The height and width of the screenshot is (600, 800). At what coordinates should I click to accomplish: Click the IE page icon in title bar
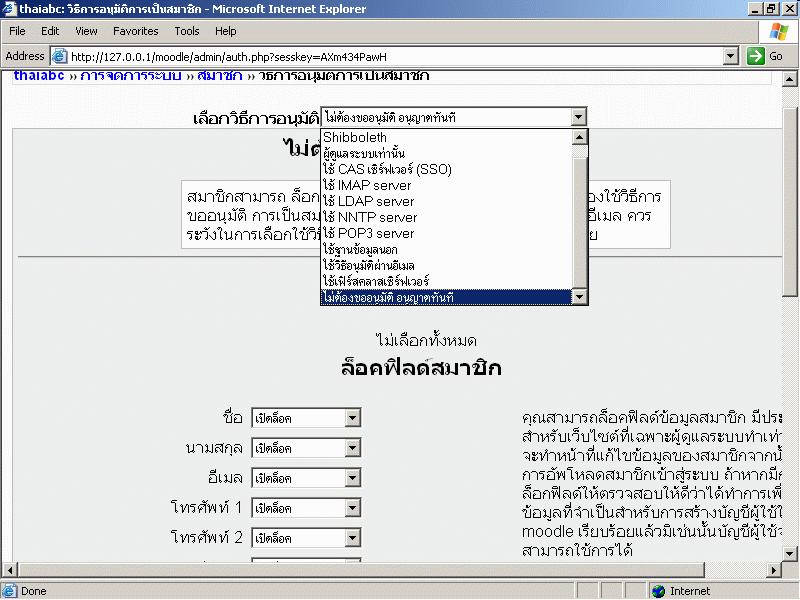(9, 8)
